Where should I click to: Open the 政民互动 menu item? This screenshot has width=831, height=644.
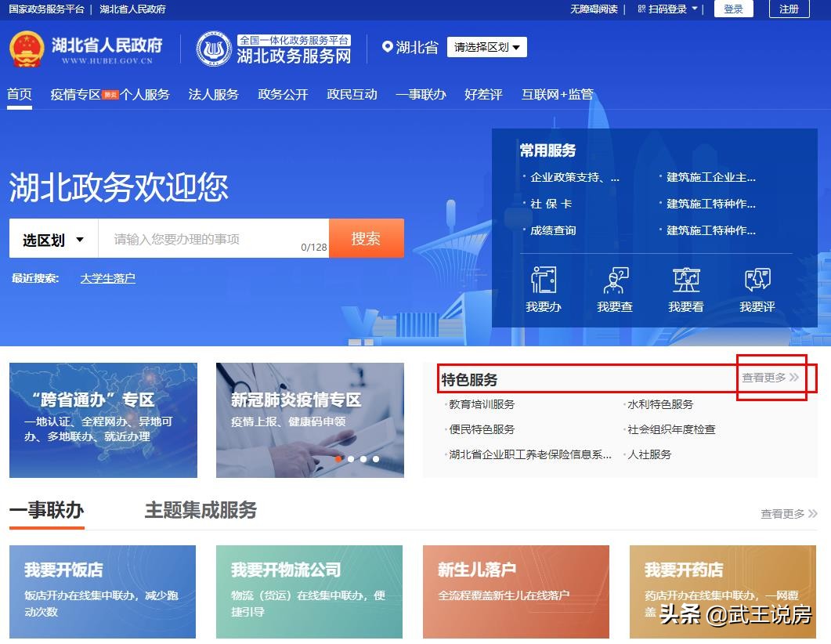tap(352, 94)
